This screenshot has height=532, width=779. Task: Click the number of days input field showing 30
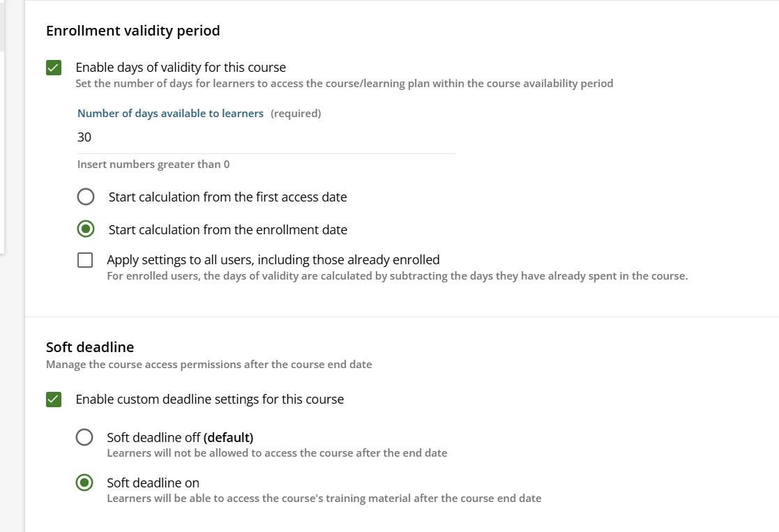pos(265,137)
